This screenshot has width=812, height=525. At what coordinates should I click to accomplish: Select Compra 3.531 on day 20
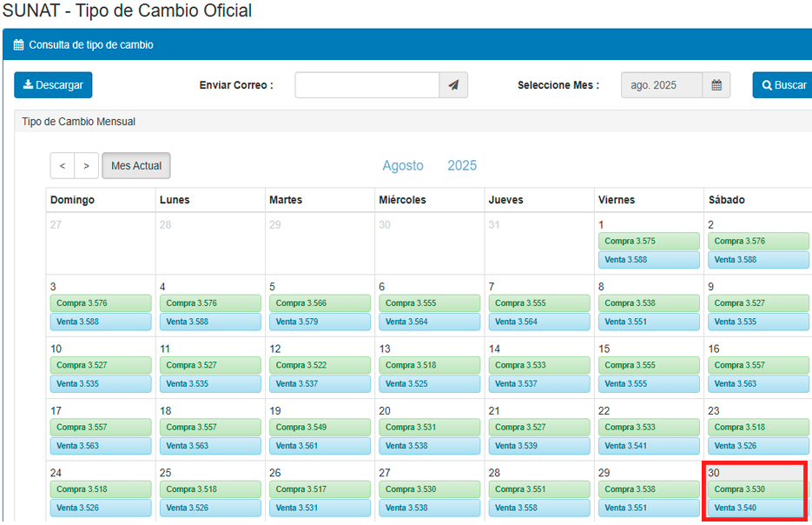point(430,428)
